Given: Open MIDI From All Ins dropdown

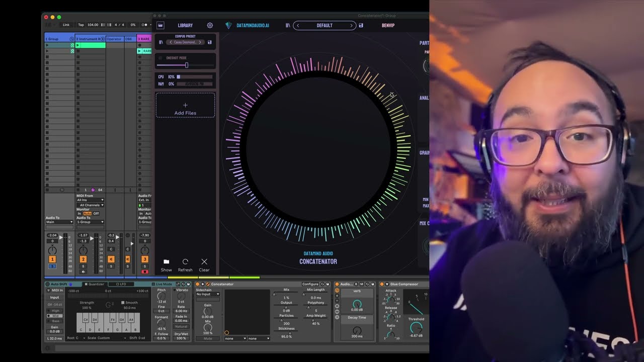Looking at the screenshot, I should coord(90,200).
